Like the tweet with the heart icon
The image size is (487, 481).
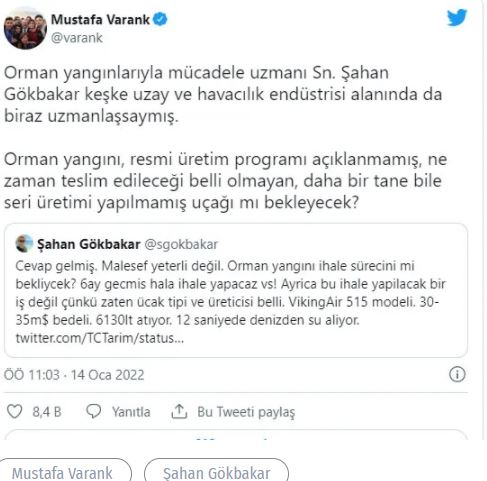(x=15, y=411)
